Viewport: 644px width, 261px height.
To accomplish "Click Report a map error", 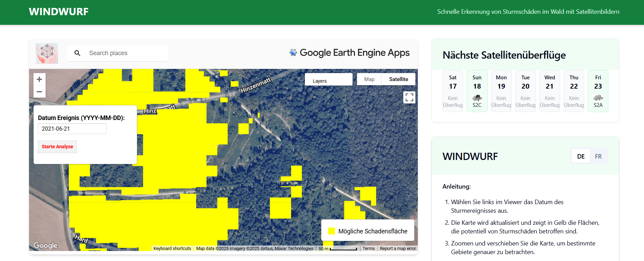I will 398,249.
